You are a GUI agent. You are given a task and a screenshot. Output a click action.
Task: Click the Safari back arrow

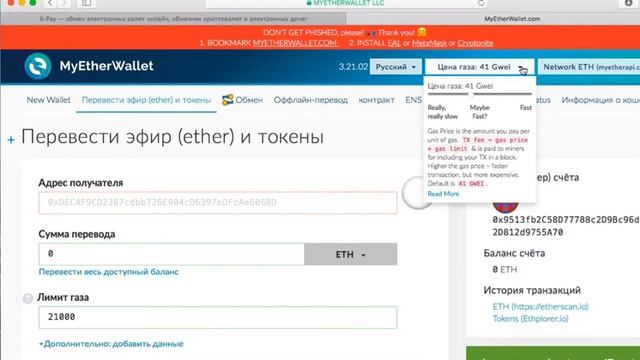point(50,3)
